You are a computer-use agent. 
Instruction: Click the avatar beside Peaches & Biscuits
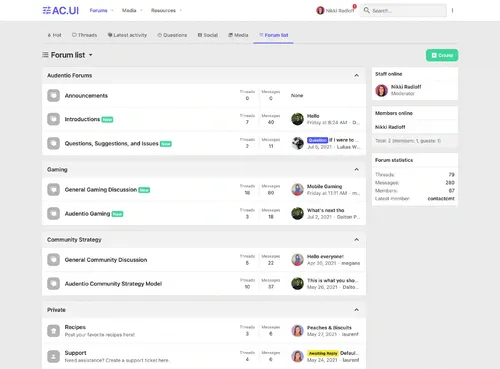[297, 331]
